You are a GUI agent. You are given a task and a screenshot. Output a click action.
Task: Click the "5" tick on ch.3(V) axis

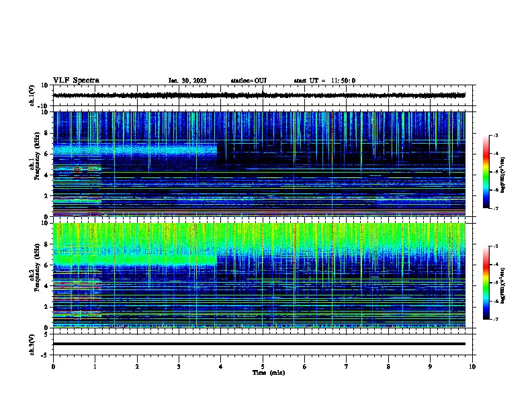[46, 334]
